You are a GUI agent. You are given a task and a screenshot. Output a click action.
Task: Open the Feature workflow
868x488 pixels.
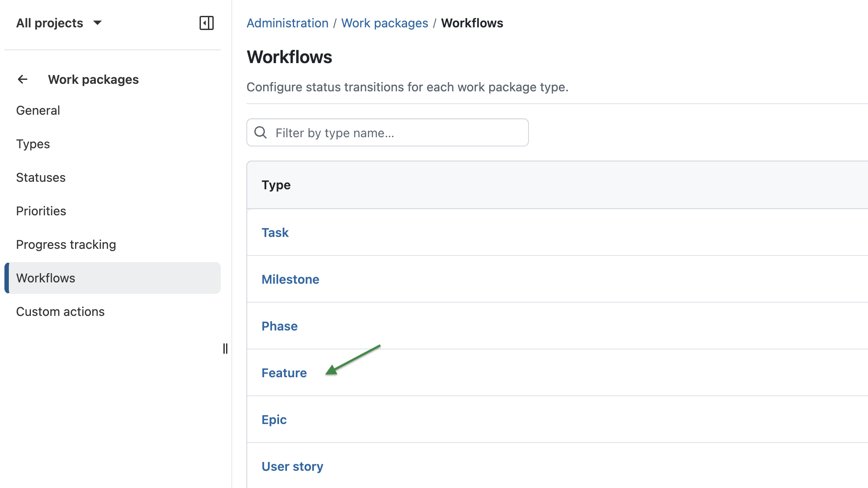(x=284, y=373)
